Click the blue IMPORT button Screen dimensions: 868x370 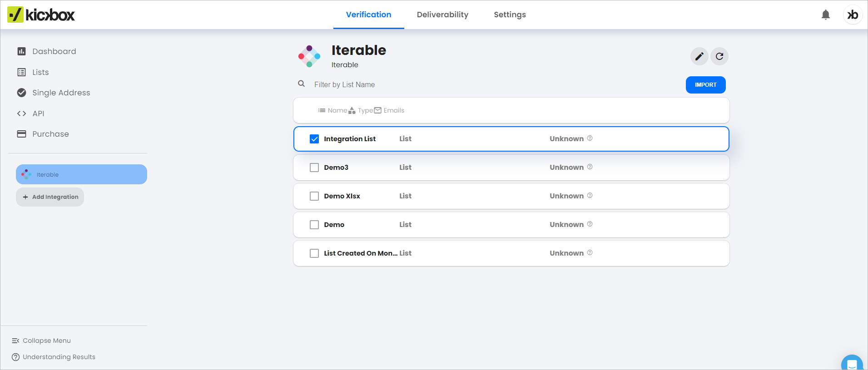pos(705,85)
